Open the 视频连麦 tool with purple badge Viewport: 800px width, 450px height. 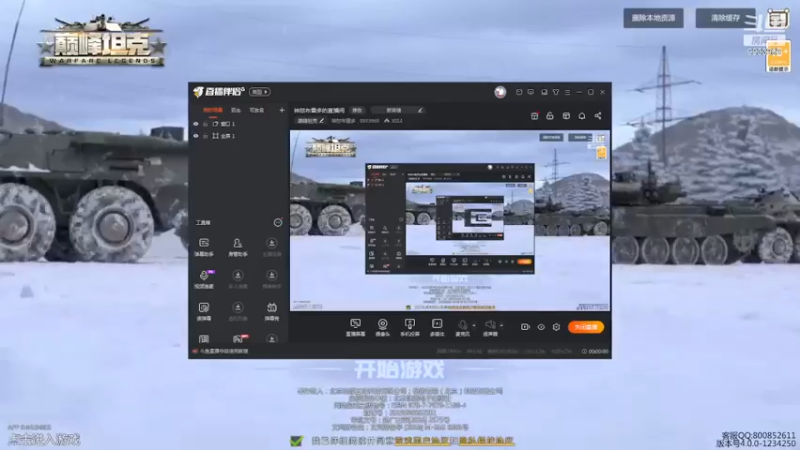(x=204, y=279)
